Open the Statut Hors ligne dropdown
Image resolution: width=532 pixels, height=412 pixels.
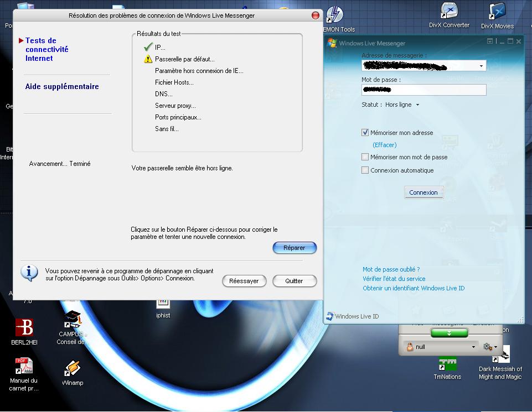coord(402,105)
